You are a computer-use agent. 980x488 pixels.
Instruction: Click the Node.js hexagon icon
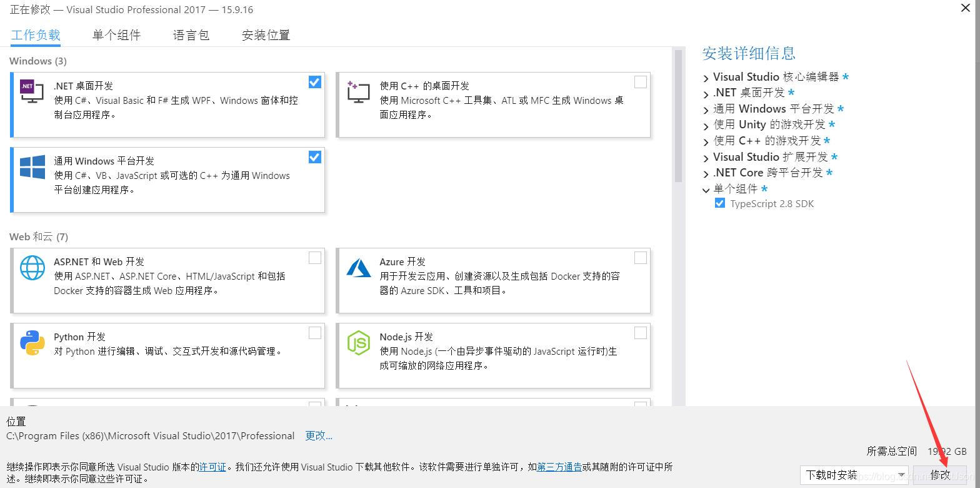coord(359,343)
